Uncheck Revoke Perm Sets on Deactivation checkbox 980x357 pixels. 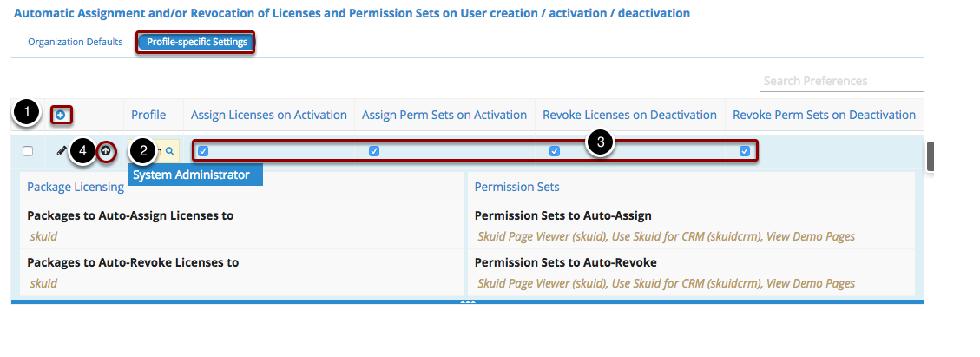point(745,151)
